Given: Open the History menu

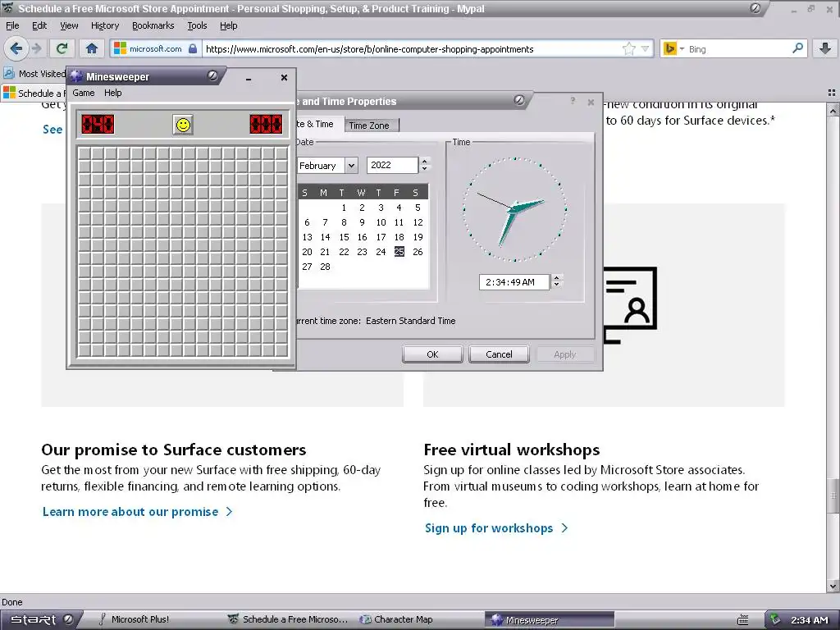Looking at the screenshot, I should pyautogui.click(x=104, y=25).
